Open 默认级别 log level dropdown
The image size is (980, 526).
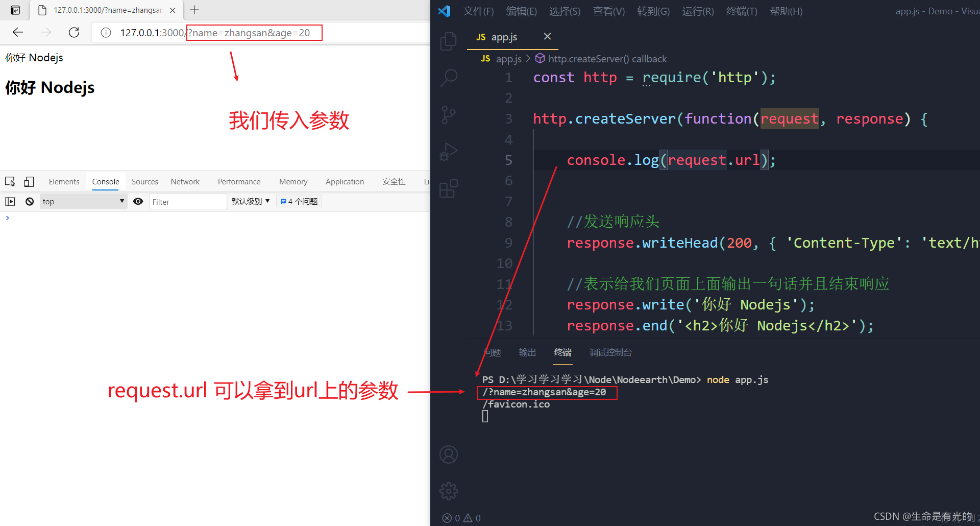(x=250, y=202)
